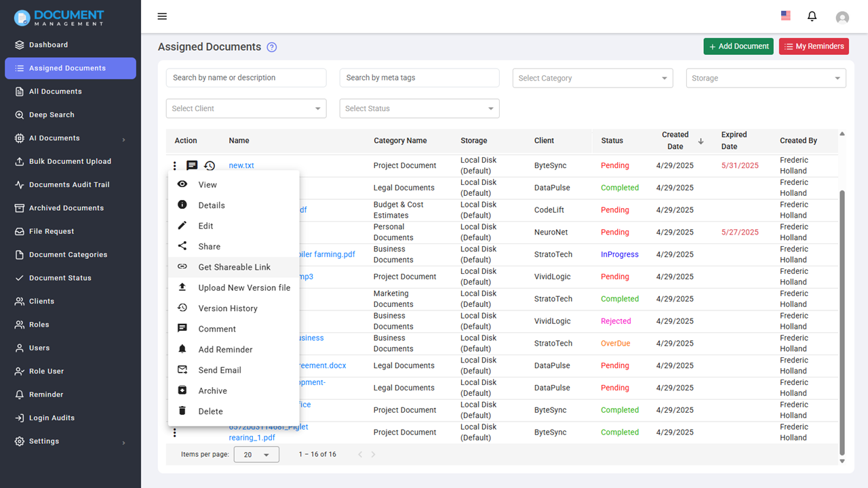Click the hamburger menu to collapse sidebar
Viewport: 868px width, 488px height.
[162, 16]
